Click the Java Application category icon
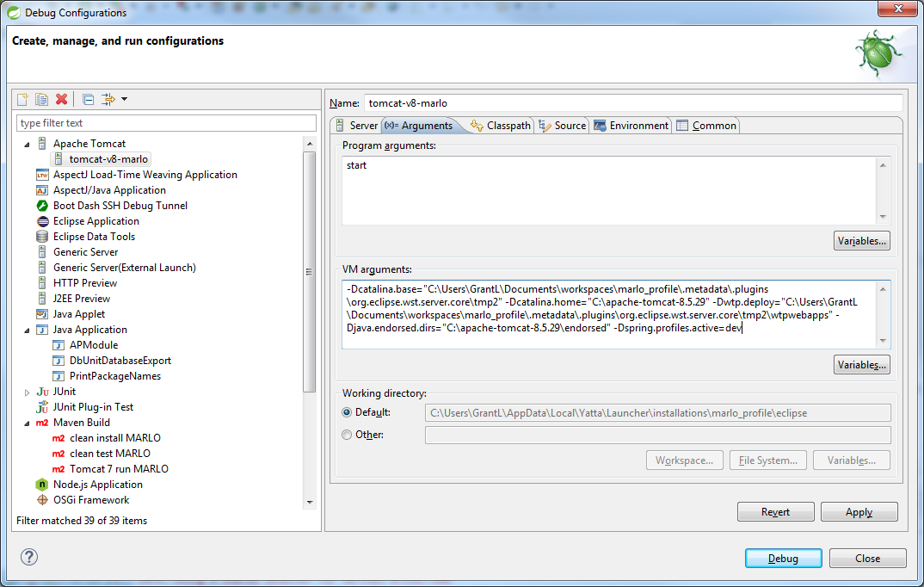The image size is (924, 587). point(42,330)
